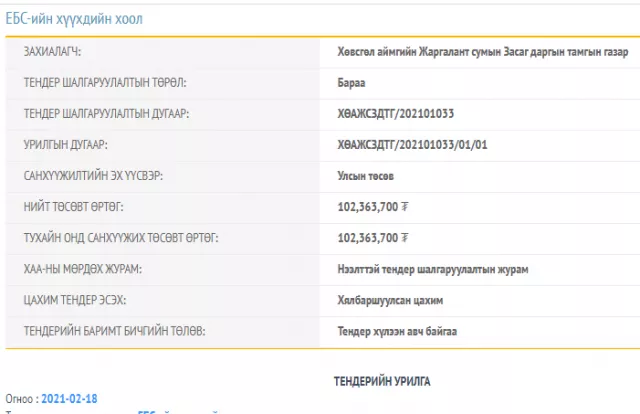Click 'Хөвсгөл аймгийн Жаргалант сумын Засаг даргын тамгын газар'
The height and width of the screenshot is (414, 640).
click(x=483, y=52)
